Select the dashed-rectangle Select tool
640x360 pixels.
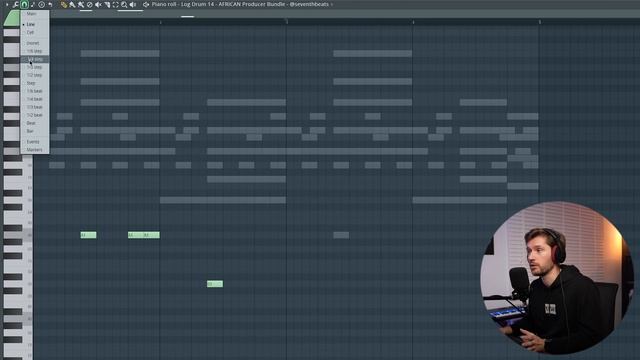coord(116,4)
